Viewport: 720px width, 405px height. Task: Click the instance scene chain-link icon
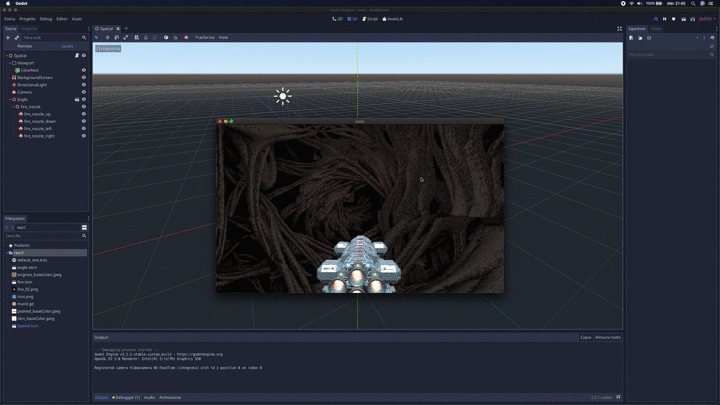pos(17,38)
